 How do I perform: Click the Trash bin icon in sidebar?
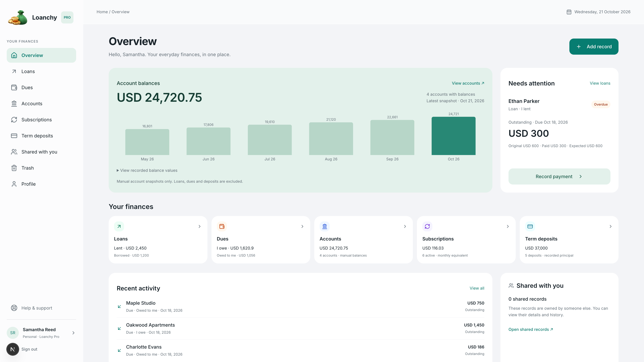click(x=14, y=168)
